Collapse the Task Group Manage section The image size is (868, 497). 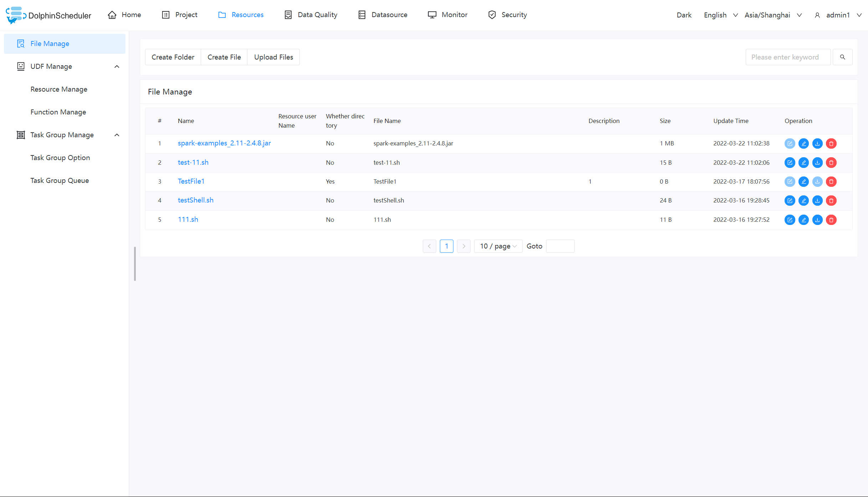117,135
